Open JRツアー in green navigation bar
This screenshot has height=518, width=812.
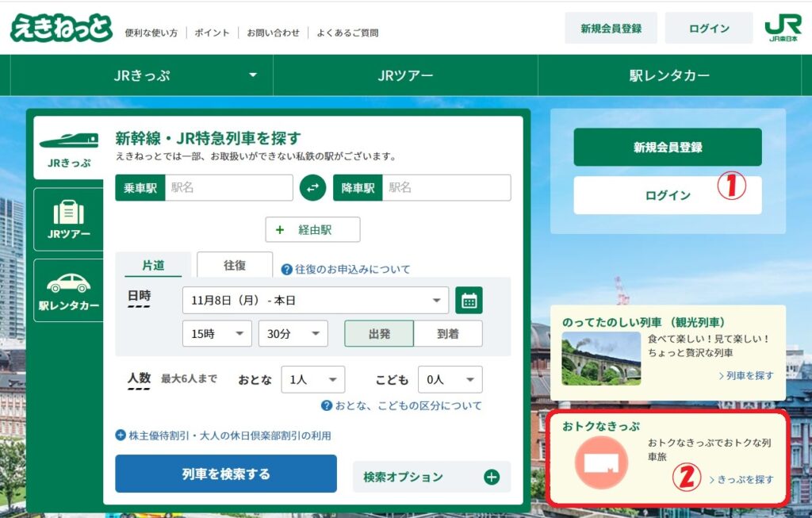click(405, 75)
